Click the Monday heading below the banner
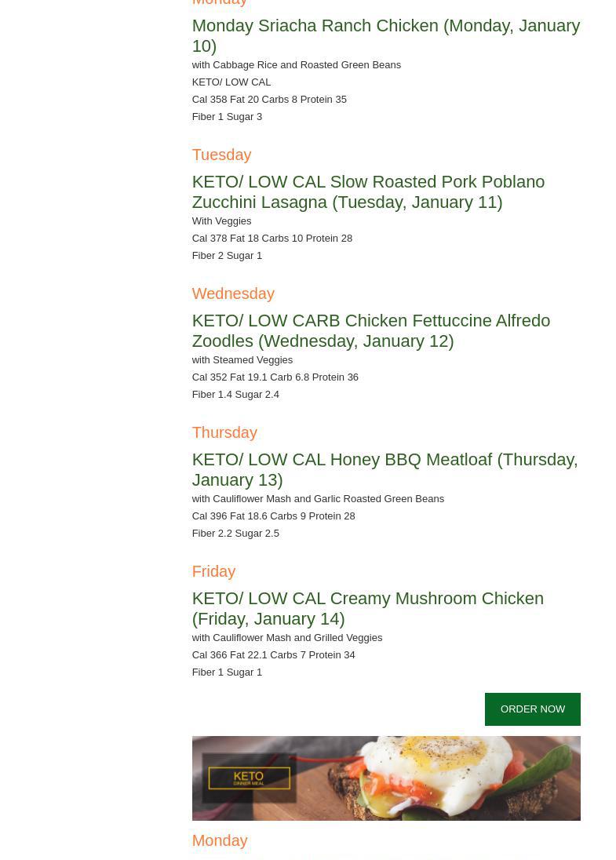This screenshot has width=616, height=860. pos(220,840)
